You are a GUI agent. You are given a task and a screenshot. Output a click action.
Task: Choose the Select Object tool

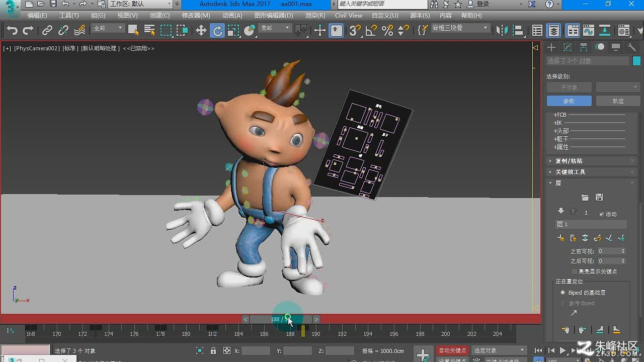tap(133, 31)
